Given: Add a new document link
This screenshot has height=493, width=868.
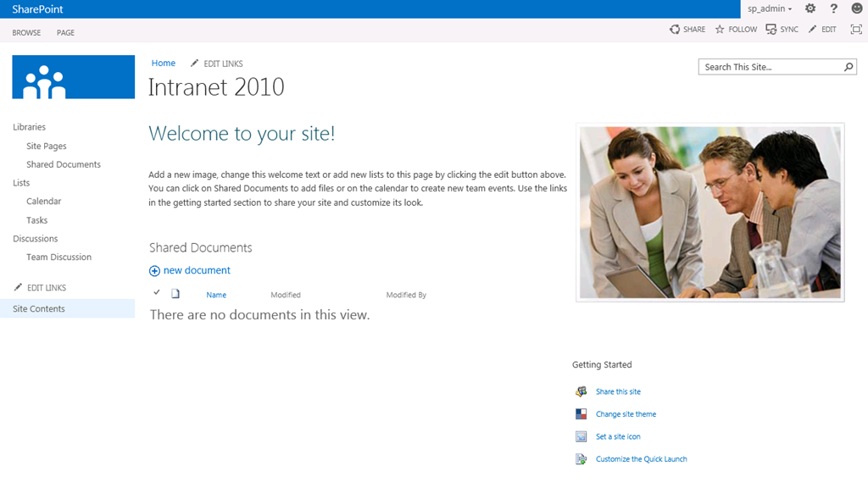Looking at the screenshot, I should [196, 270].
